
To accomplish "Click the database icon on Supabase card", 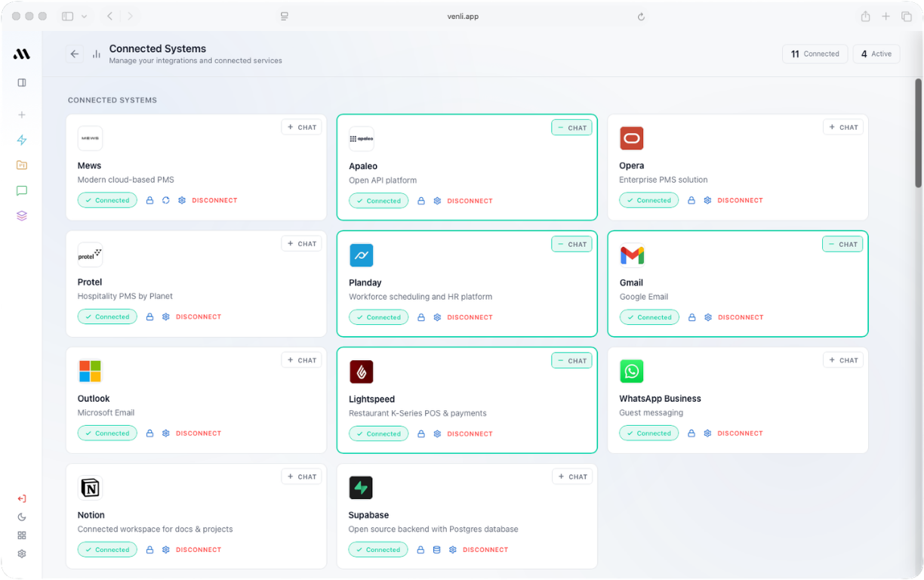I will click(x=436, y=550).
